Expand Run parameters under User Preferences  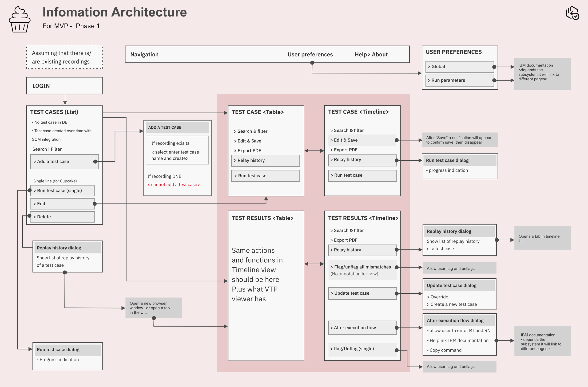pos(459,80)
